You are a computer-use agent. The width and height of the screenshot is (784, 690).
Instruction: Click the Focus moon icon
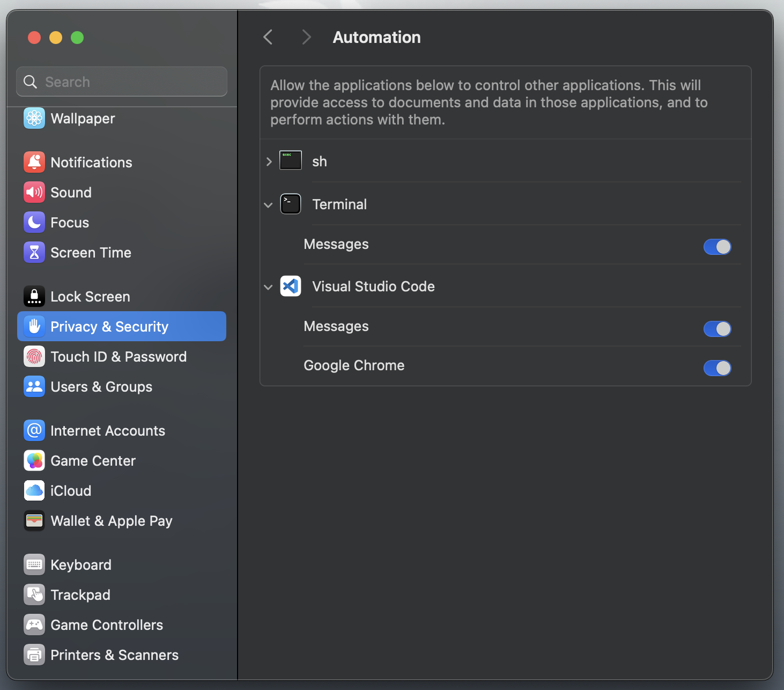tap(34, 222)
